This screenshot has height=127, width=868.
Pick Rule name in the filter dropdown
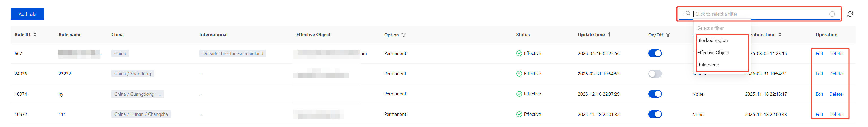(708, 65)
